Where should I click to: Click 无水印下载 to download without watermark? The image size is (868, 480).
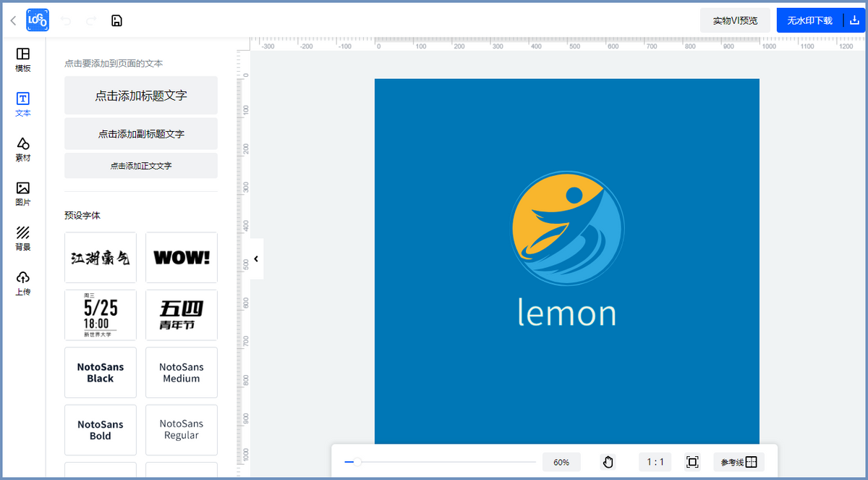click(x=809, y=20)
